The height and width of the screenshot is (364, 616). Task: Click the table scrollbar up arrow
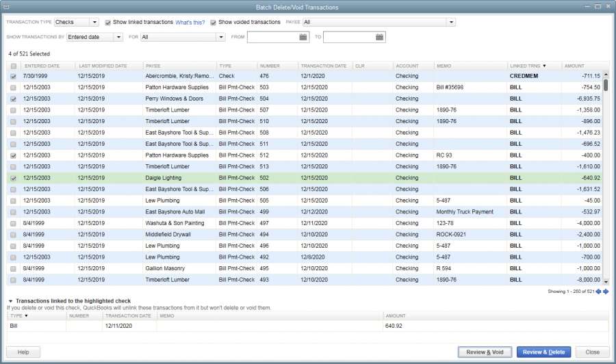pos(605,75)
